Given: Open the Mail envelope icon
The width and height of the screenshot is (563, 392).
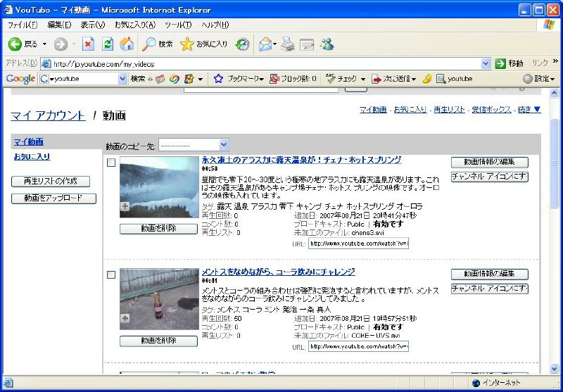Looking at the screenshot, I should tap(265, 44).
